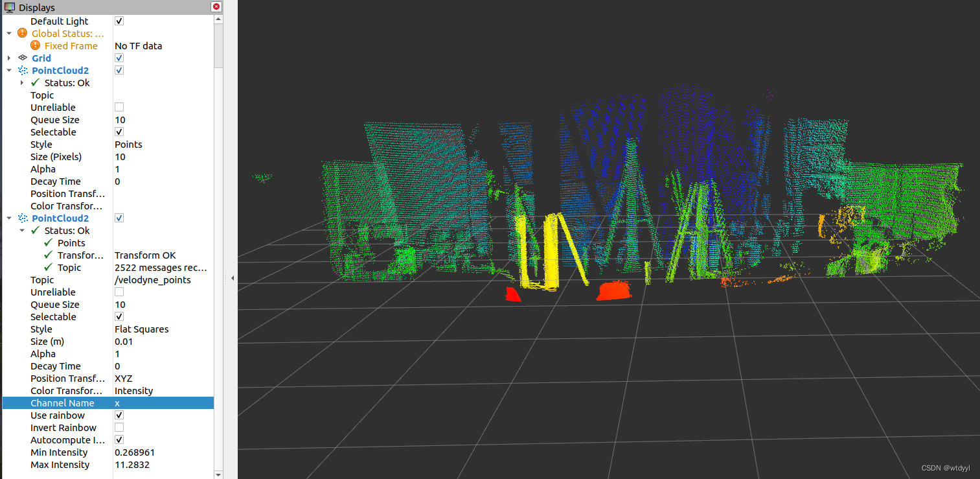The height and width of the screenshot is (479, 980).
Task: Open Style dropdown showing "Points"
Action: pyautogui.click(x=163, y=144)
